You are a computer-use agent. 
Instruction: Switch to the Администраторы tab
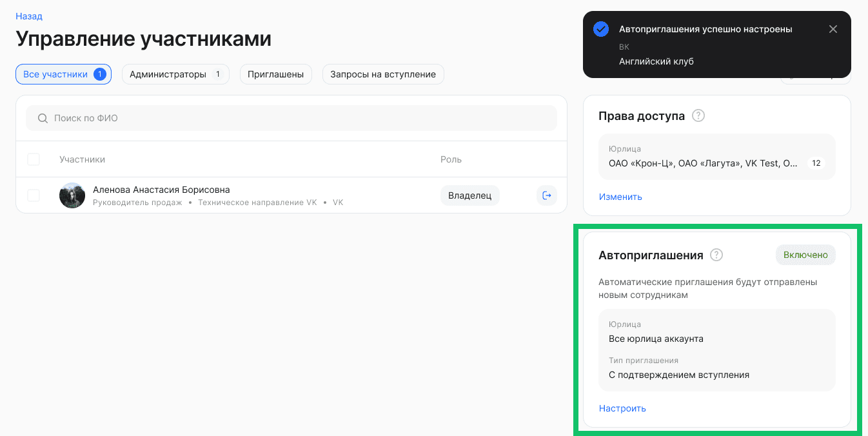pos(175,74)
